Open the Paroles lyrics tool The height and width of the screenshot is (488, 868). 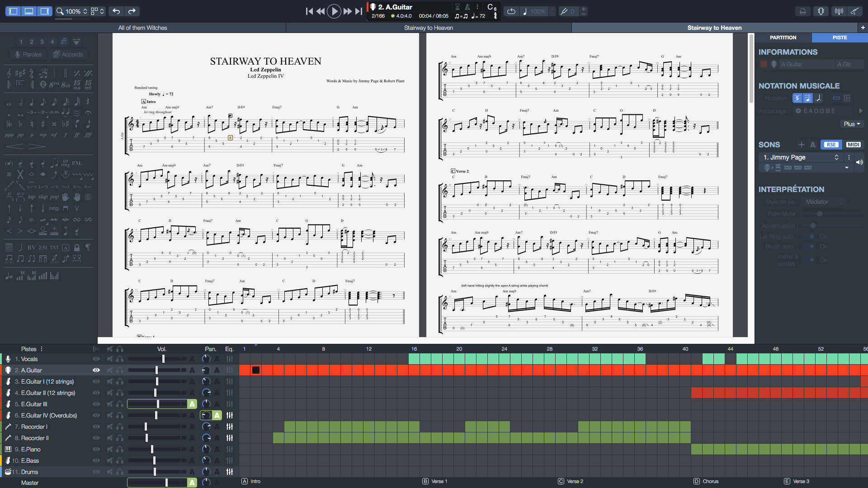pos(28,54)
